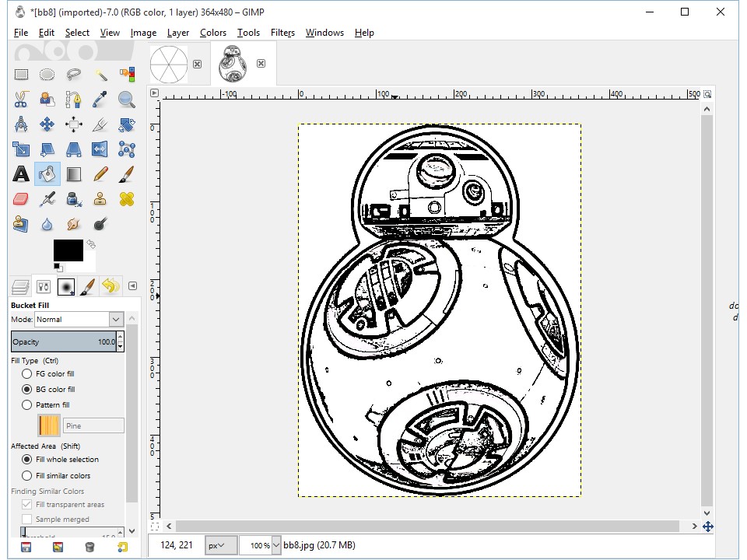Select the Eraser tool
The image size is (747, 560).
(21, 199)
